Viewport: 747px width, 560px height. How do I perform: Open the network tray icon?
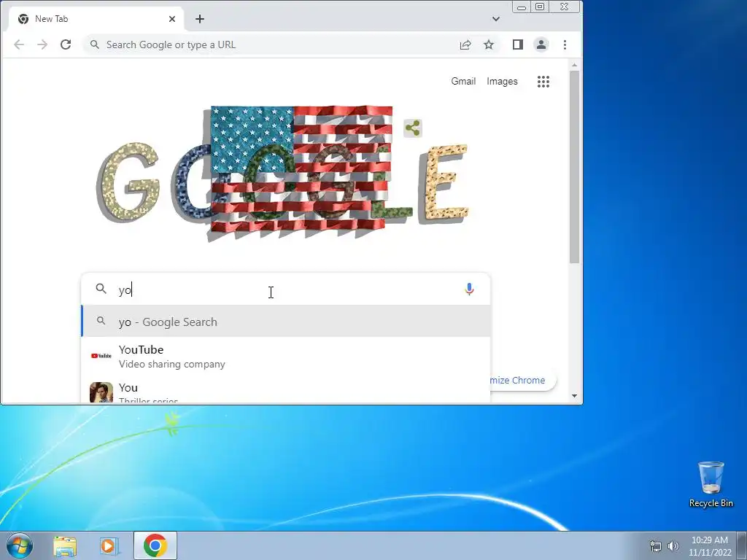656,545
